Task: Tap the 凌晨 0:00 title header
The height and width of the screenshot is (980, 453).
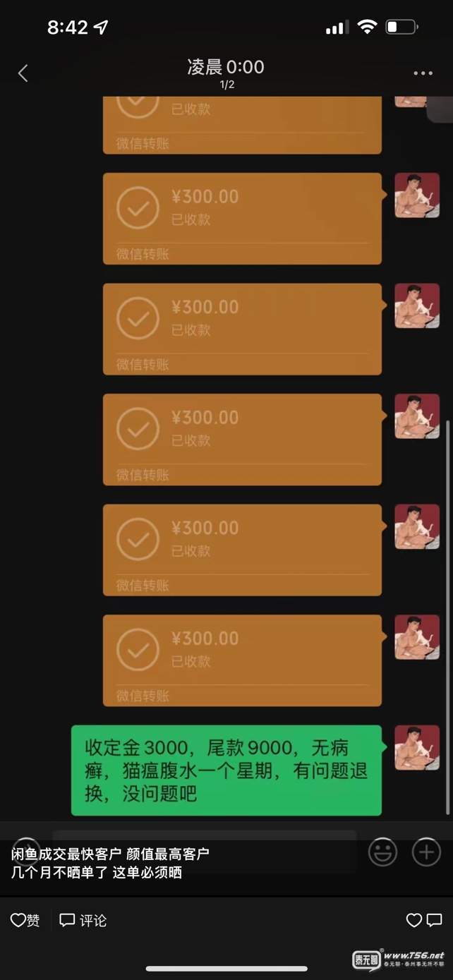Action: (226, 67)
